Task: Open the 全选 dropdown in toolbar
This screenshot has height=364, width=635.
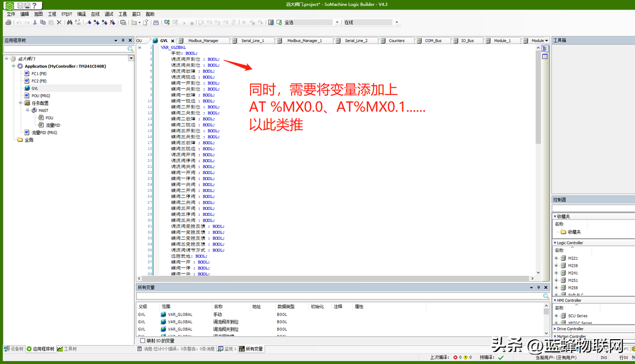Action: 337,23
